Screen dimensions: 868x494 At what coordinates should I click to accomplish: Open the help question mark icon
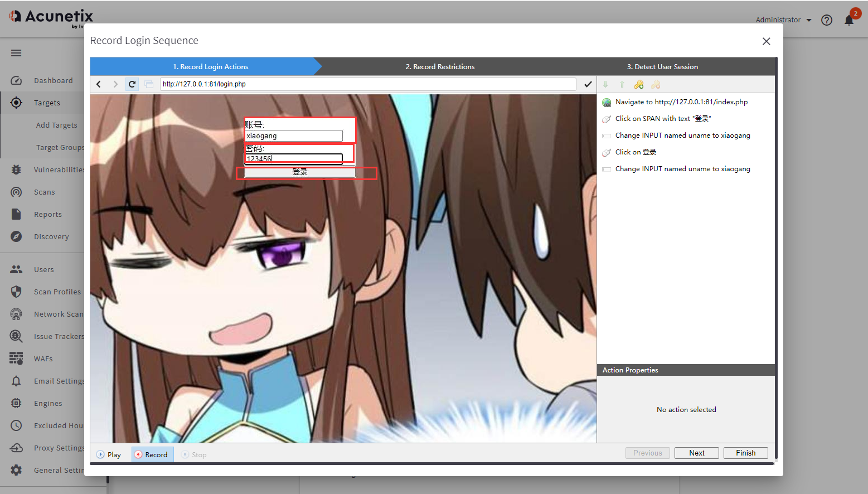(827, 20)
